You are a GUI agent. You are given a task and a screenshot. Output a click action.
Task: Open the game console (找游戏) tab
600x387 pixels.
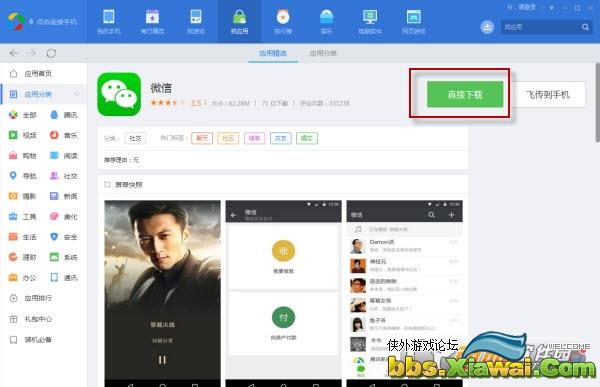pyautogui.click(x=196, y=22)
